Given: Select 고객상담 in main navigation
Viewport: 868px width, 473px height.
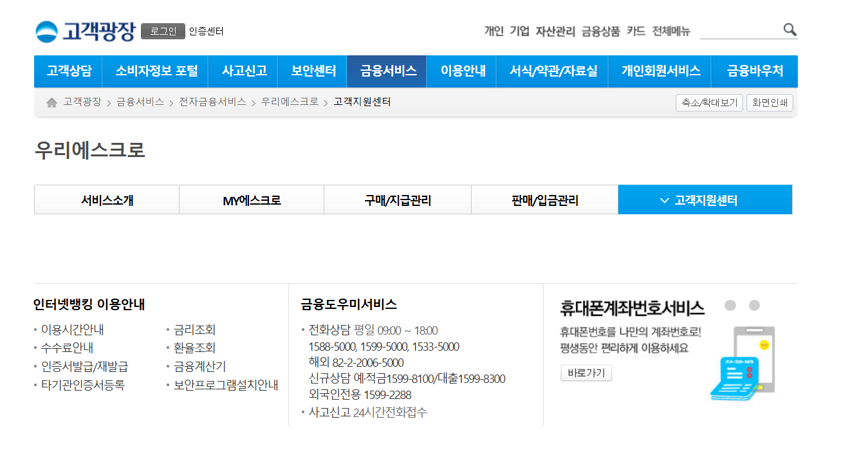Looking at the screenshot, I should click(69, 71).
